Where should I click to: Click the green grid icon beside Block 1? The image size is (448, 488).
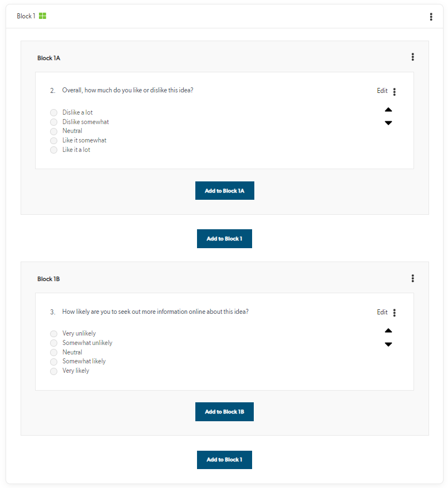[43, 16]
